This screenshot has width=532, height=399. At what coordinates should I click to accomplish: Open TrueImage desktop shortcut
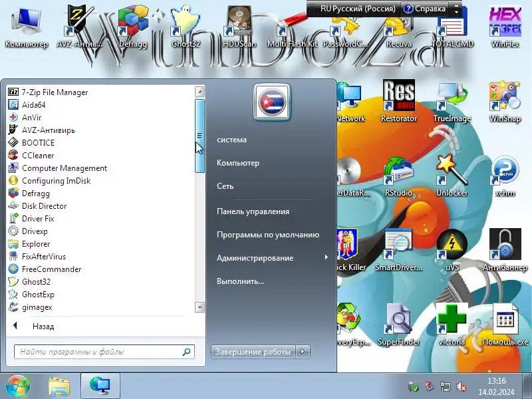452,101
